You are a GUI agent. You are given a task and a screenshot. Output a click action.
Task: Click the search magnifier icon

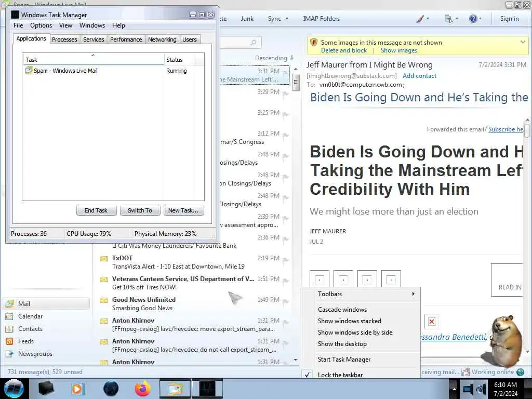pos(253,43)
